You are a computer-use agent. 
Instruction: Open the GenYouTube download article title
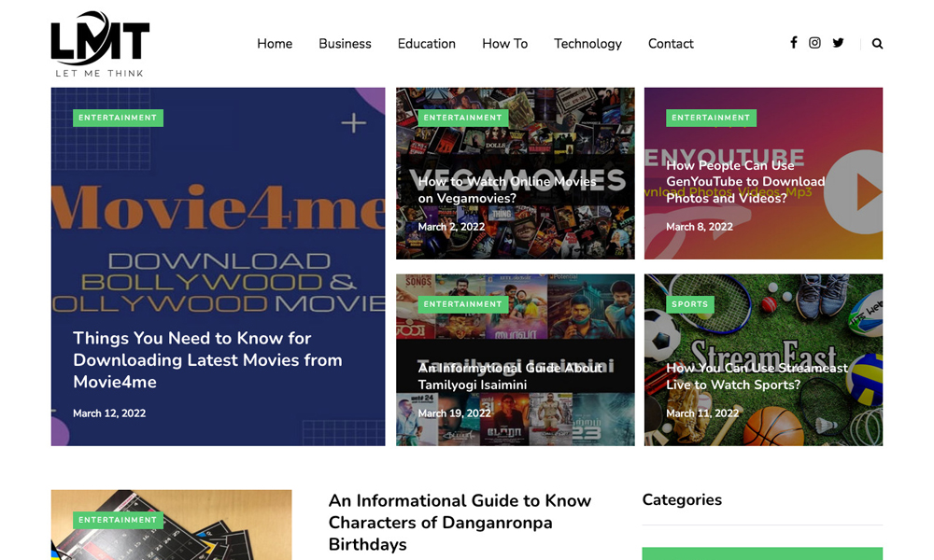pyautogui.click(x=745, y=182)
